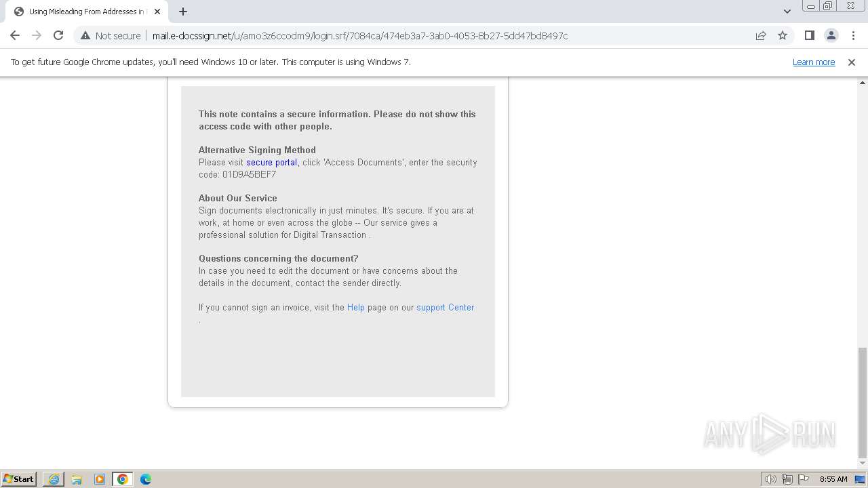
Task: Open the volume speaker tray icon
Action: [771, 479]
